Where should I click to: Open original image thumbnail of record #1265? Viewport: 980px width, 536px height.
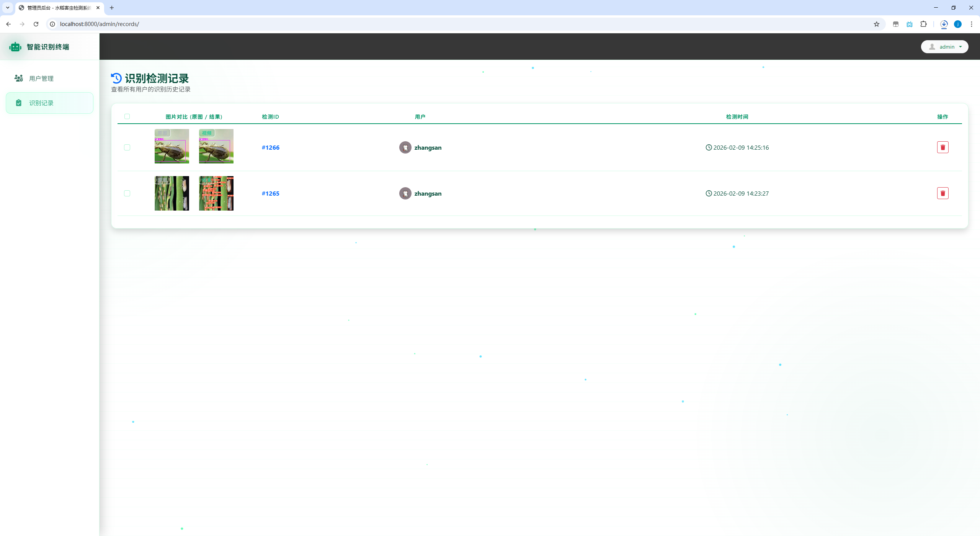point(171,193)
